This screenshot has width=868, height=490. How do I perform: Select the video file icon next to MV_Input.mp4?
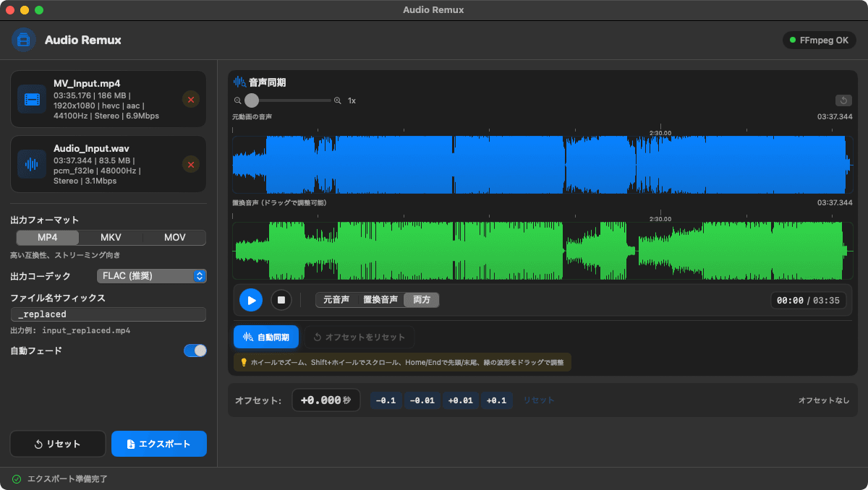pos(32,99)
